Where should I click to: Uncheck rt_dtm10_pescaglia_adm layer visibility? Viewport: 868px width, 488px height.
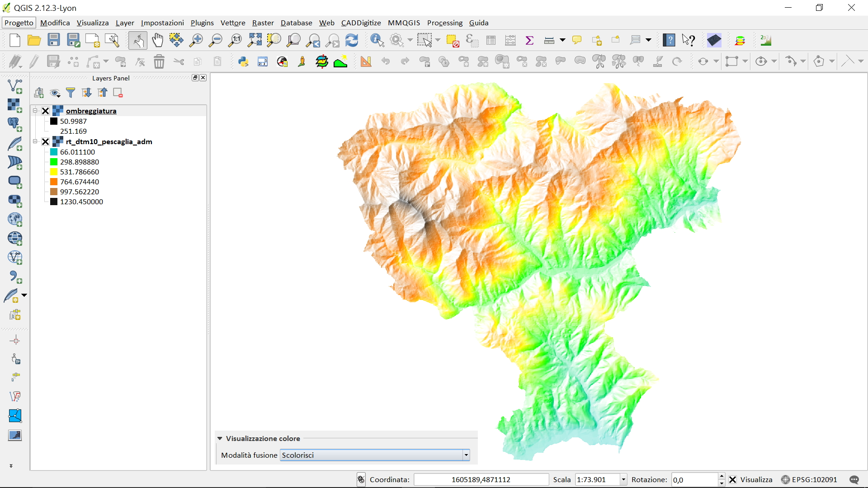tap(46, 141)
